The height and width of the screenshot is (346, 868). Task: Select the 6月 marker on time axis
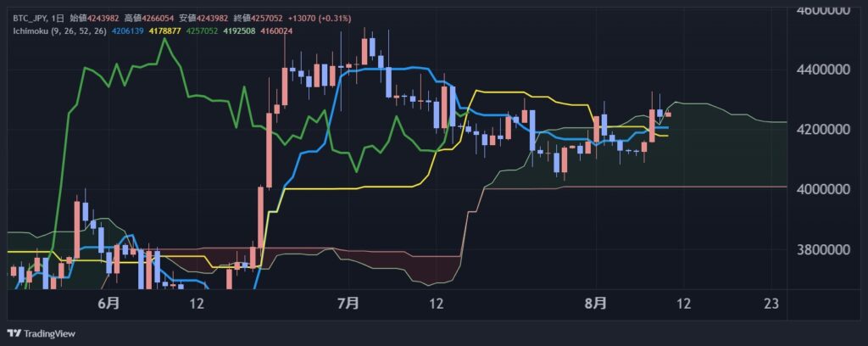(108, 303)
